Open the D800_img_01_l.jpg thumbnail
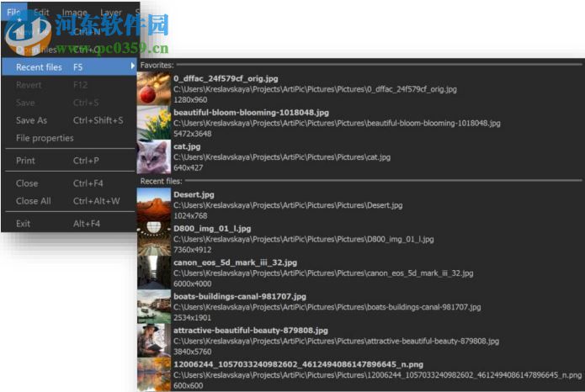Image resolution: width=585 pixels, height=392 pixels. (154, 239)
